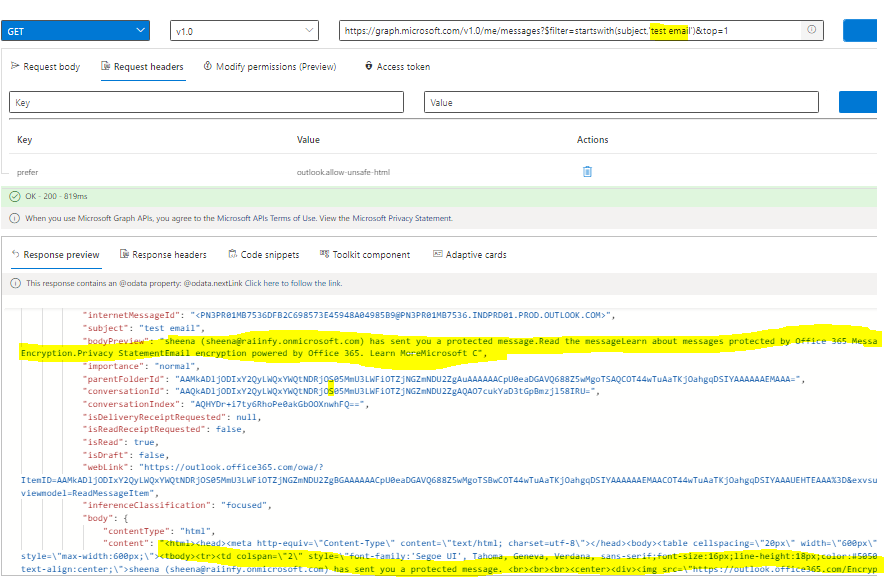
Task: Click the Request headers document icon
Action: [x=105, y=66]
